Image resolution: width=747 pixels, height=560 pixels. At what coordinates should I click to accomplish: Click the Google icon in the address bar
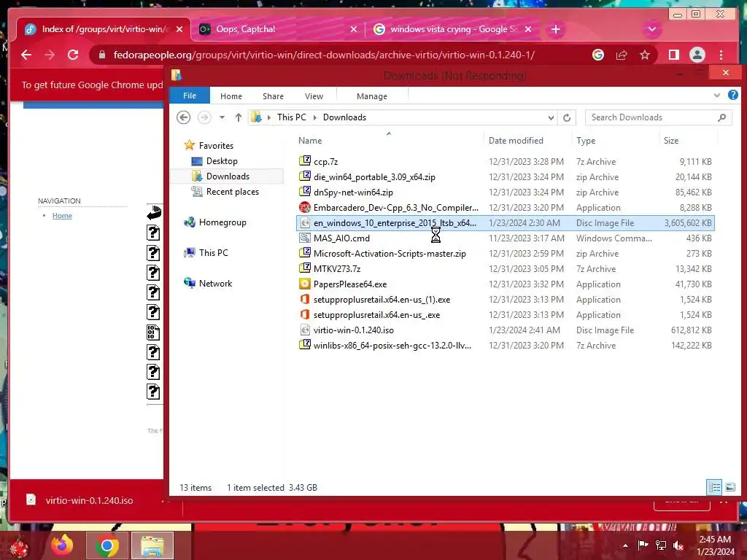coord(598,55)
